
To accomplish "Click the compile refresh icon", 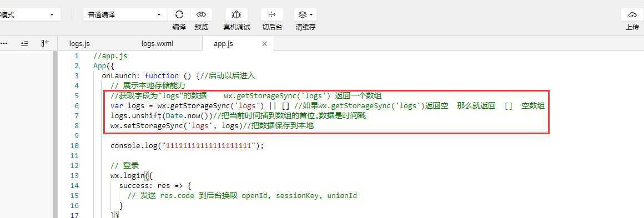I will pyautogui.click(x=179, y=14).
